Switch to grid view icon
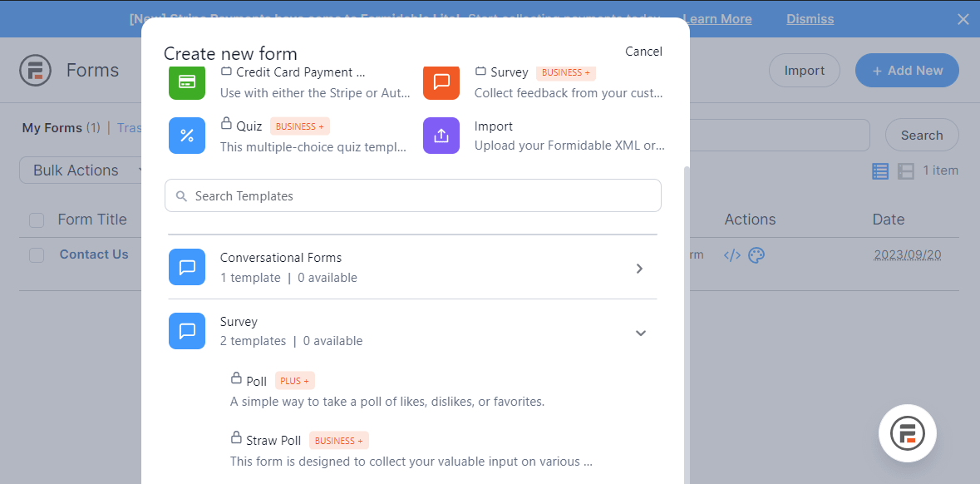The height and width of the screenshot is (484, 980). click(x=906, y=171)
